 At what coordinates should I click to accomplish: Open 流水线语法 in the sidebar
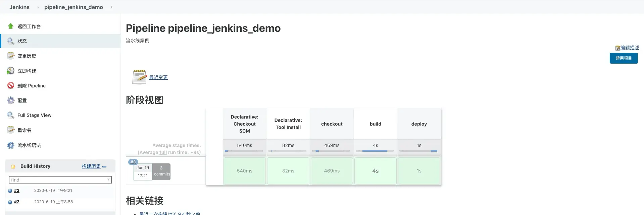click(29, 145)
